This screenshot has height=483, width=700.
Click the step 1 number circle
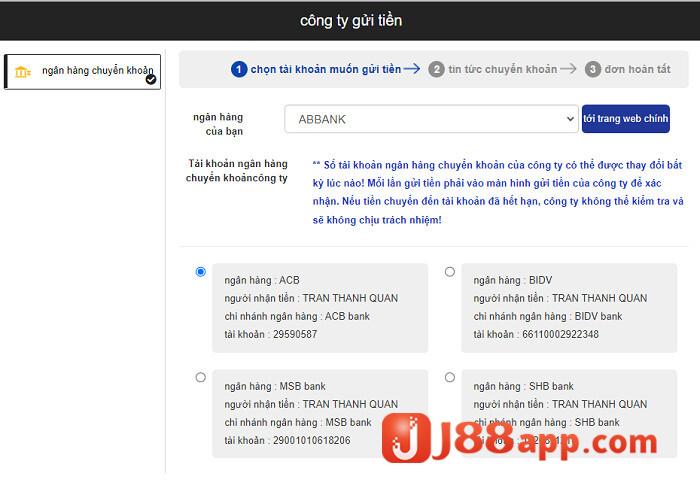point(238,69)
